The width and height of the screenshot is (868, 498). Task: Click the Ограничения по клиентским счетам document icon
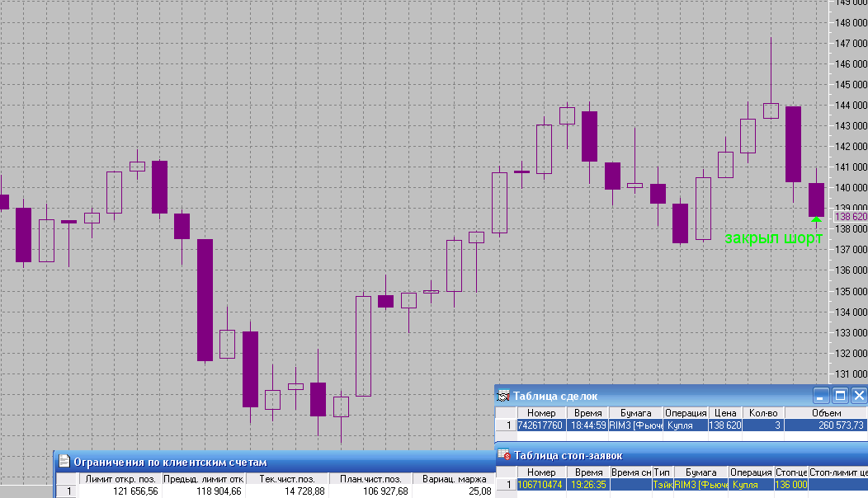pos(64,462)
